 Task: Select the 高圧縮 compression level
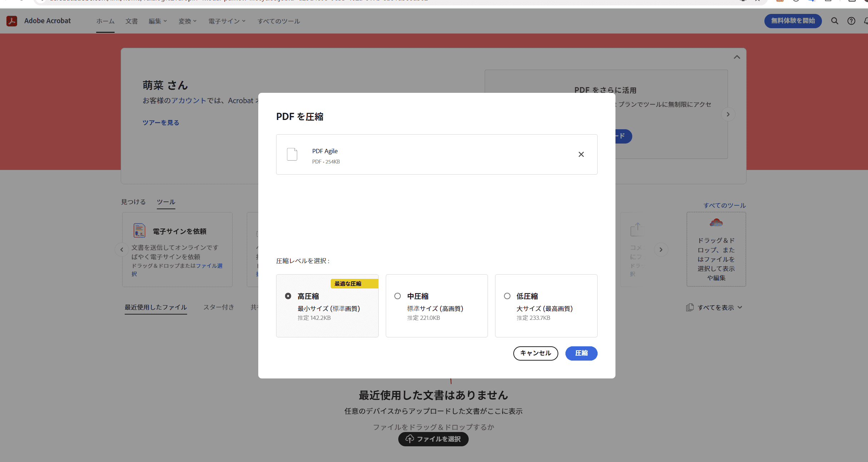pos(288,296)
